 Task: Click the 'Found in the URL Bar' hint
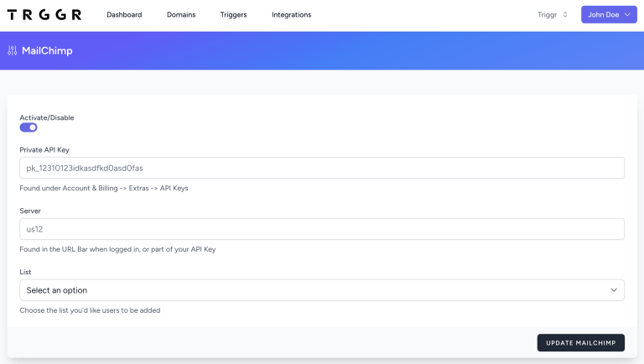pyautogui.click(x=117, y=249)
